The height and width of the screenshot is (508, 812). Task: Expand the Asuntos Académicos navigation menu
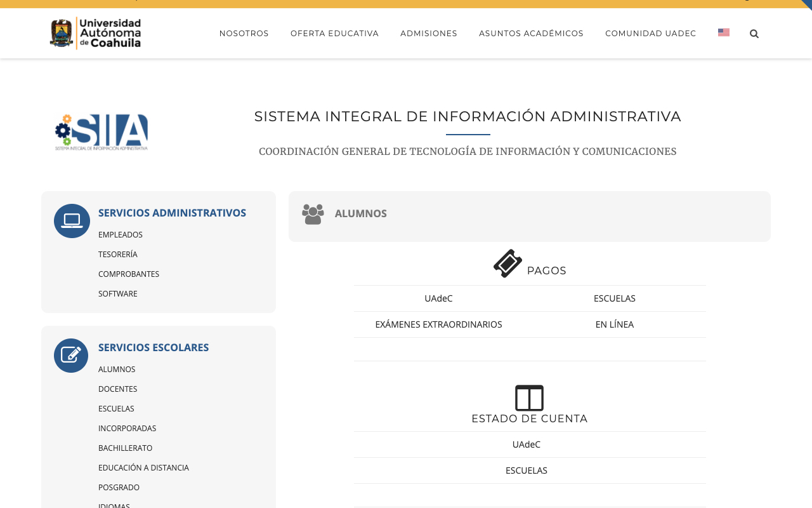tap(531, 34)
